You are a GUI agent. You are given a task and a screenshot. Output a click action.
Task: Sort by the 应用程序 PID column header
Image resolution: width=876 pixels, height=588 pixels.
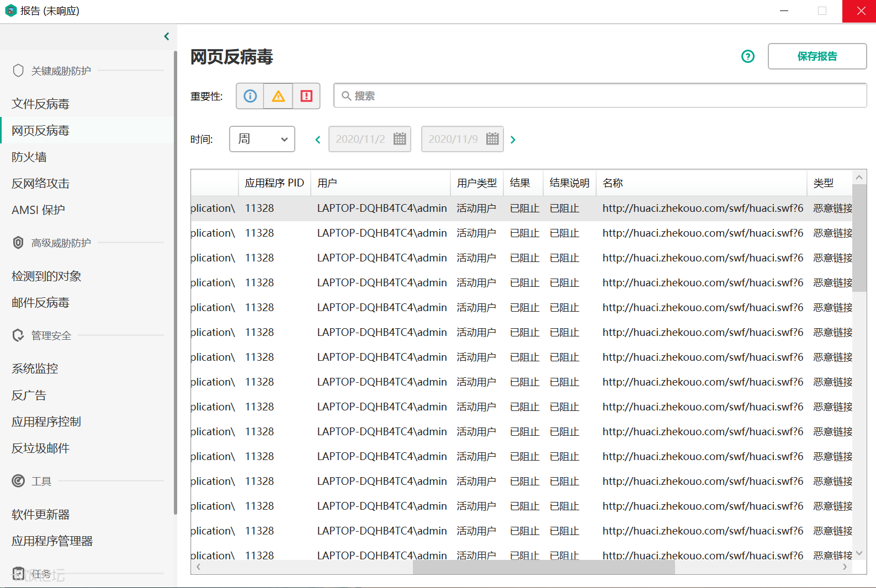(274, 183)
